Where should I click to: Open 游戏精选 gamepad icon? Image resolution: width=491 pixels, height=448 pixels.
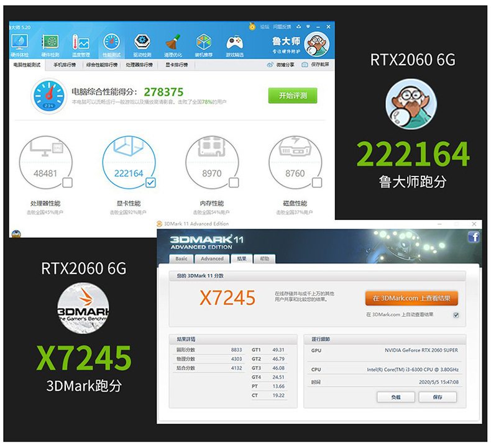(x=234, y=46)
